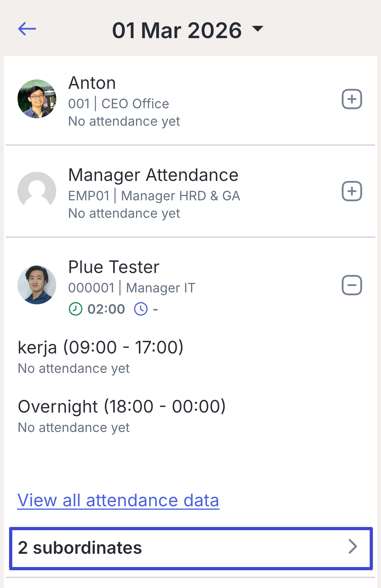
Task: Click the 01 Mar 2026 date title
Action: point(177,30)
